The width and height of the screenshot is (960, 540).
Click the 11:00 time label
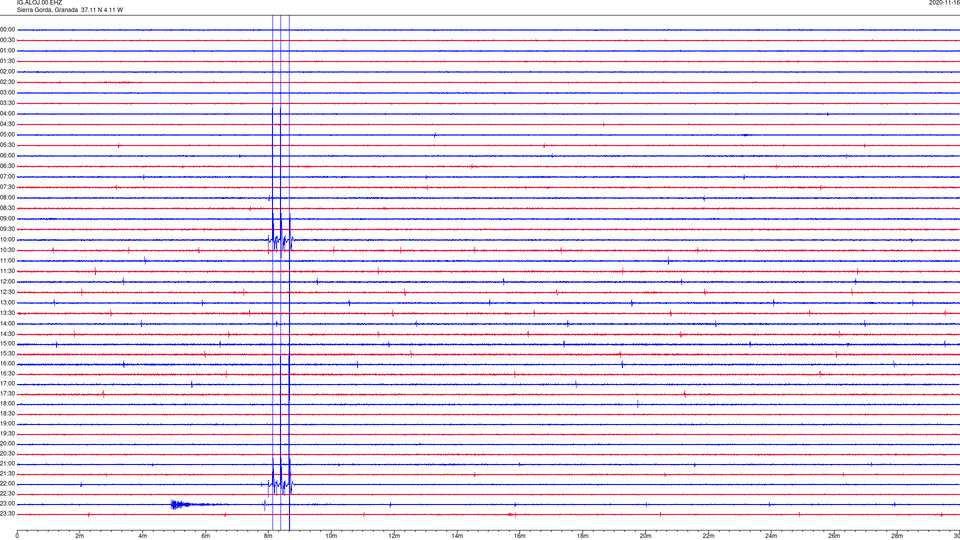tap(8, 261)
